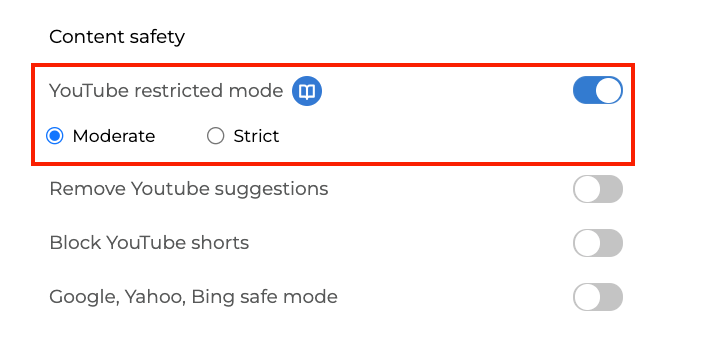Viewport: 728px width, 362px height.
Task: Click the YouTube restricted mode label
Action: point(166,91)
